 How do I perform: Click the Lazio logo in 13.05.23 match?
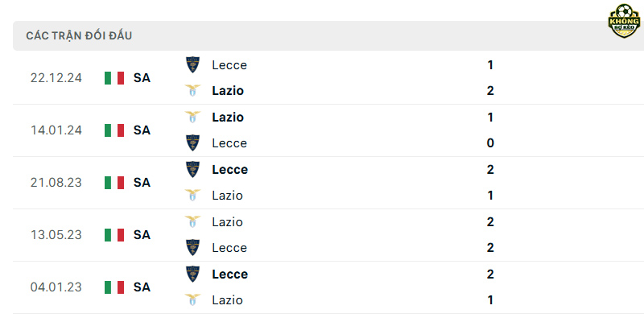192,222
